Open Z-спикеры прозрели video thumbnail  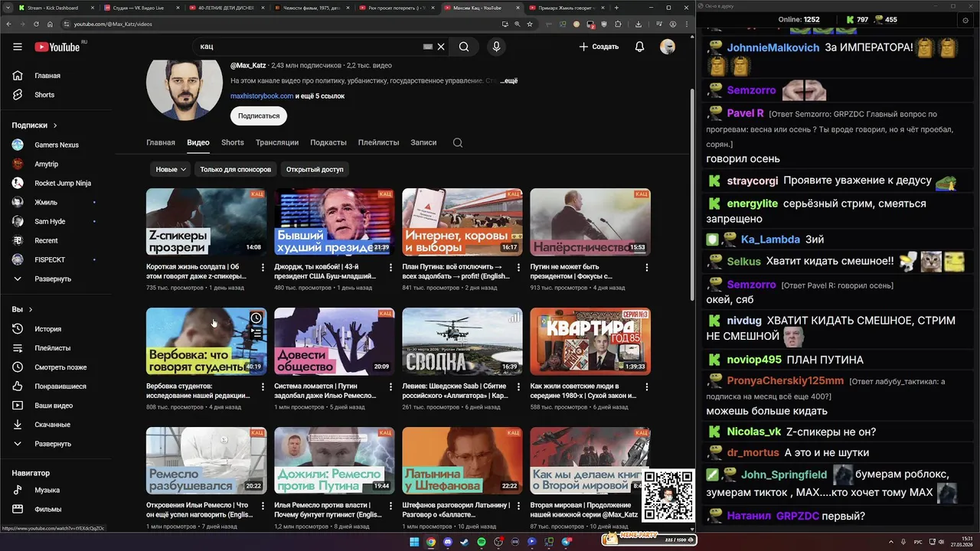coord(207,222)
